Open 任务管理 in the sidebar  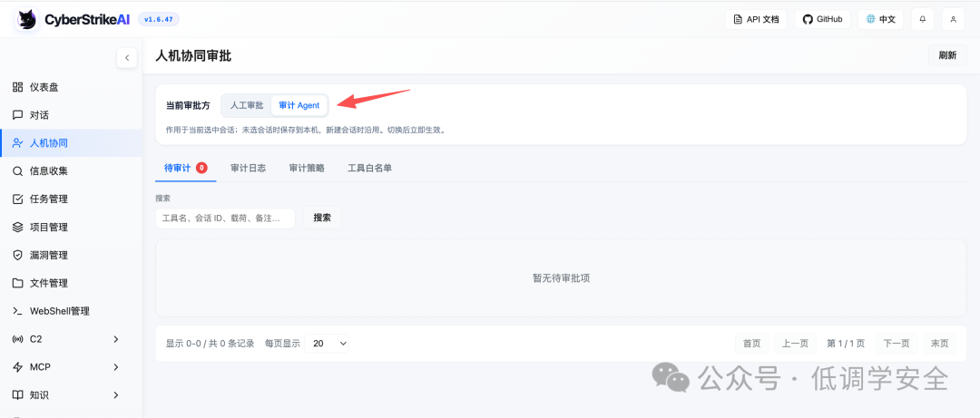pyautogui.click(x=72, y=199)
